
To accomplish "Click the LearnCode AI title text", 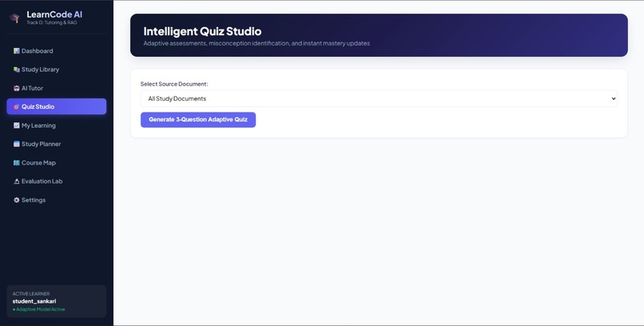I will pos(54,14).
